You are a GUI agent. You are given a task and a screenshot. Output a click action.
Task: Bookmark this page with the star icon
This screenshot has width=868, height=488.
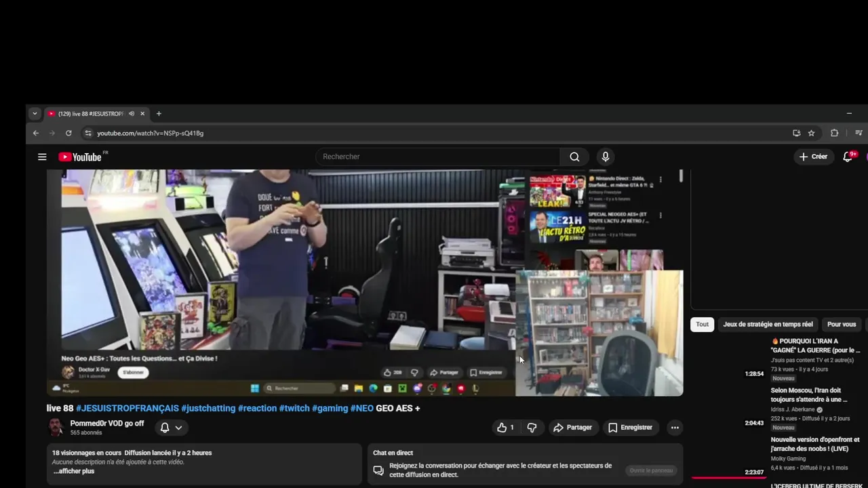coord(811,133)
